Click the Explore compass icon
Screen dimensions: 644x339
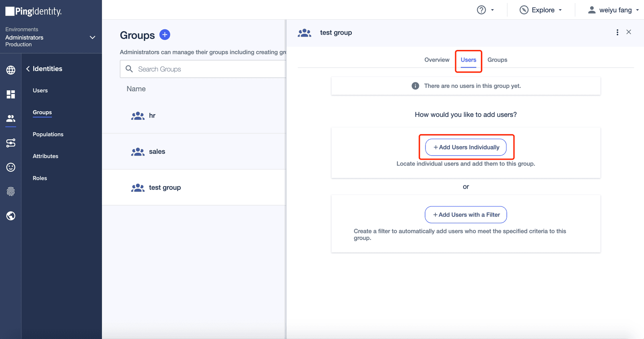pyautogui.click(x=524, y=10)
